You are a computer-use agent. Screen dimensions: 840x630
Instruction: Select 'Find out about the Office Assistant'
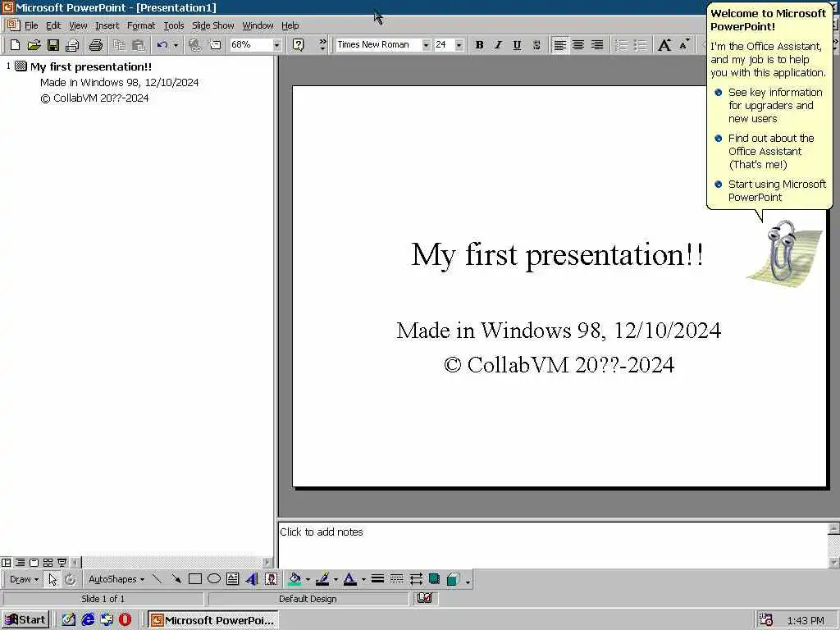pos(770,151)
